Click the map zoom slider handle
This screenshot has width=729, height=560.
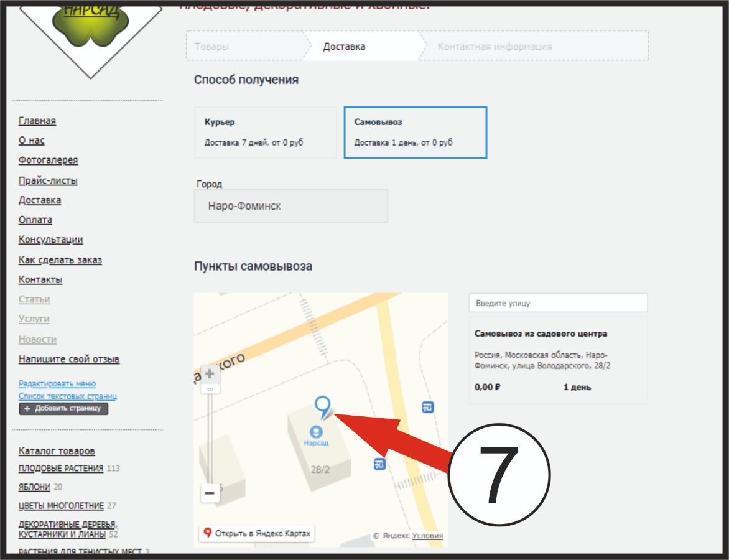210,389
